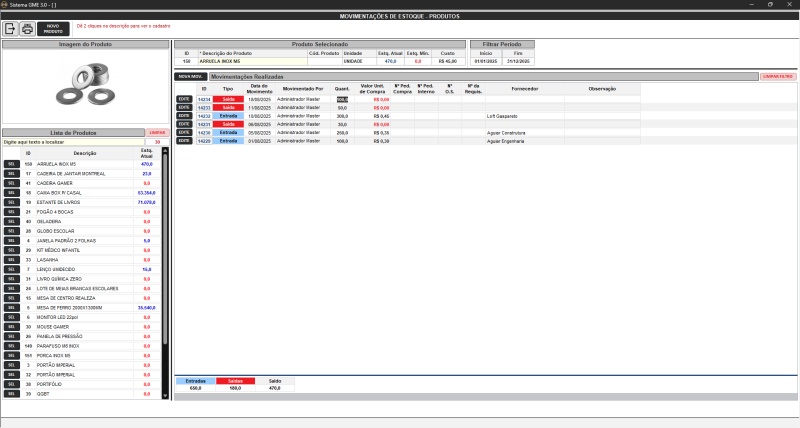Image resolution: width=800 pixels, height=428 pixels.
Task: Click the exit door icon in the toolbar
Action: click(11, 29)
